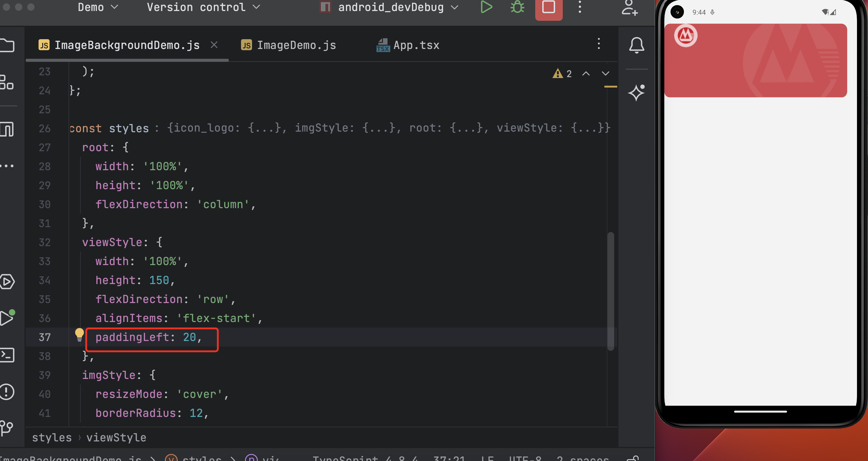Viewport: 868px width, 461px height.
Task: Click the editor vertical scrollbar thumb
Action: [x=610, y=291]
